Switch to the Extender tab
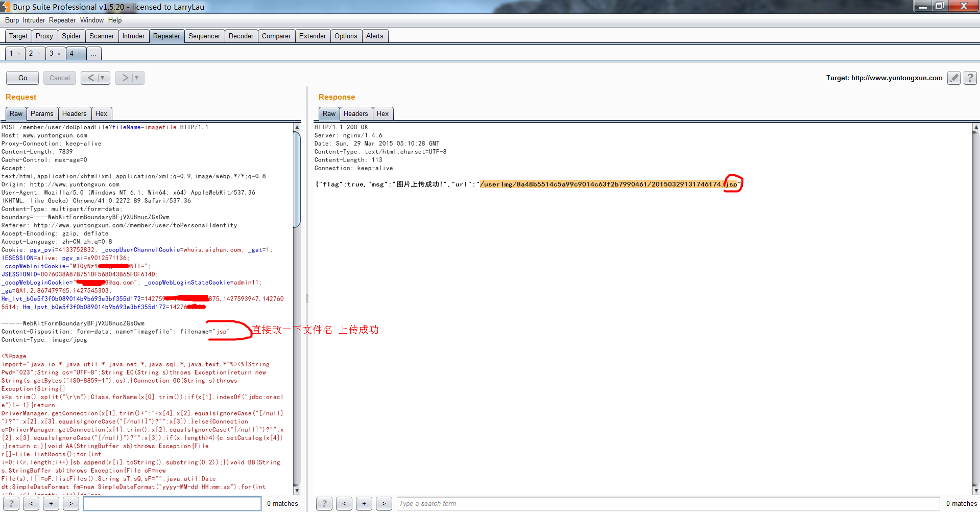Screen dimensions: 980x512 (313, 36)
